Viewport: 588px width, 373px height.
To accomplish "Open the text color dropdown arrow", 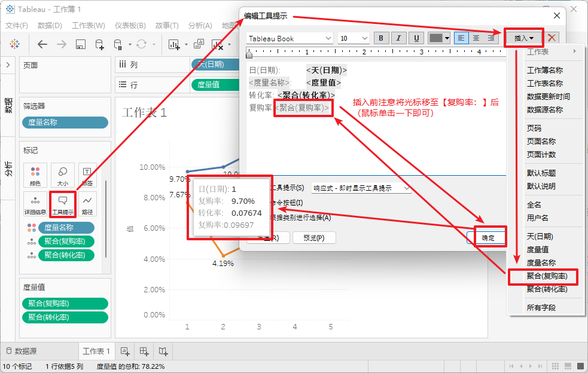I will (447, 38).
